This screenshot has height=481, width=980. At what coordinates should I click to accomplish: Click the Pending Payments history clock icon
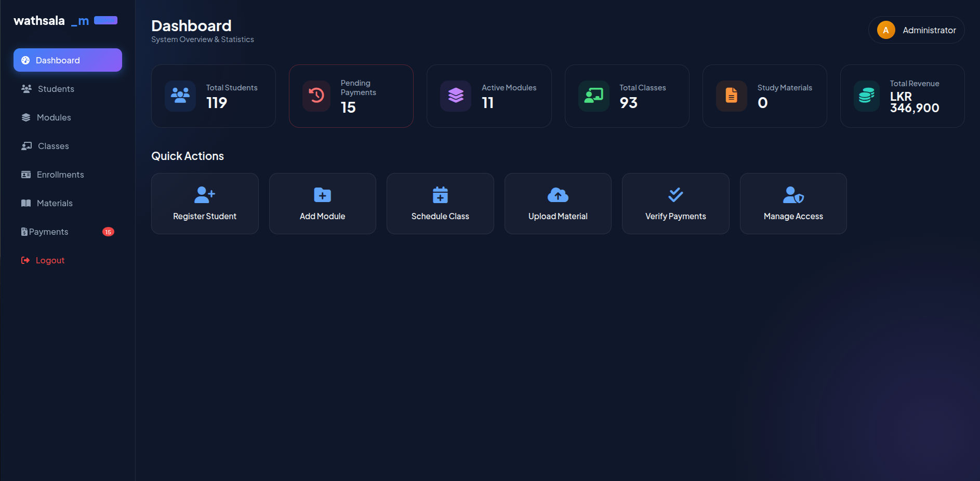tap(316, 96)
